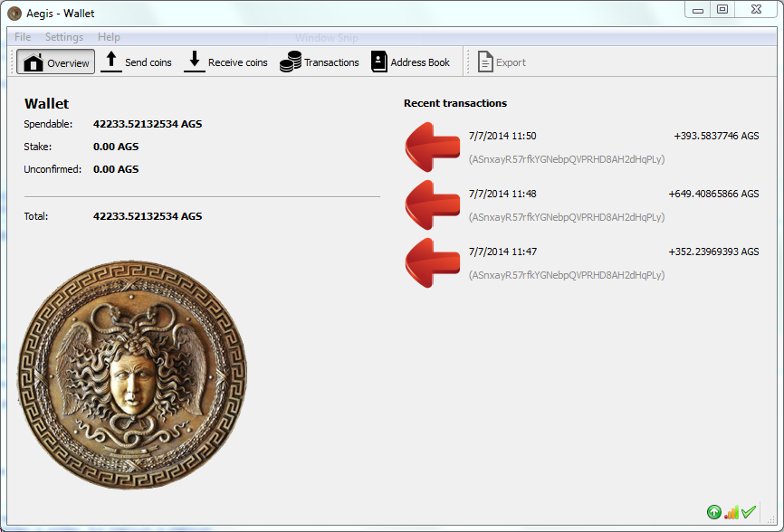
Task: Click red arrow for 11:47 transaction
Action: pyautogui.click(x=433, y=262)
